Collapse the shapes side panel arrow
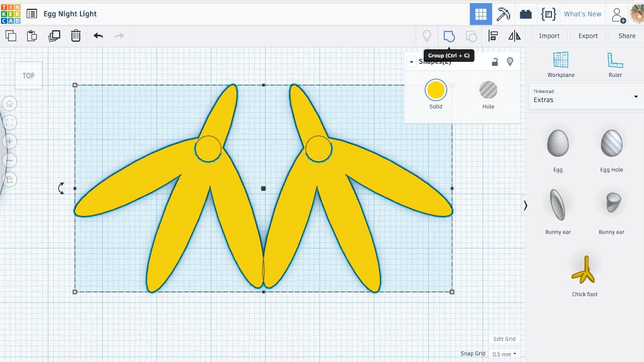Viewport: 644px width, 362px height. (525, 206)
